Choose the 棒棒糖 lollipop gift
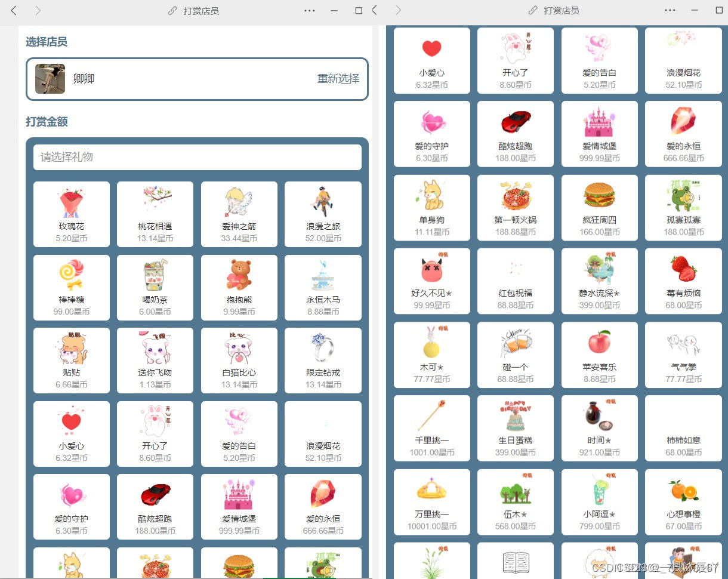The image size is (728, 579). [x=72, y=288]
